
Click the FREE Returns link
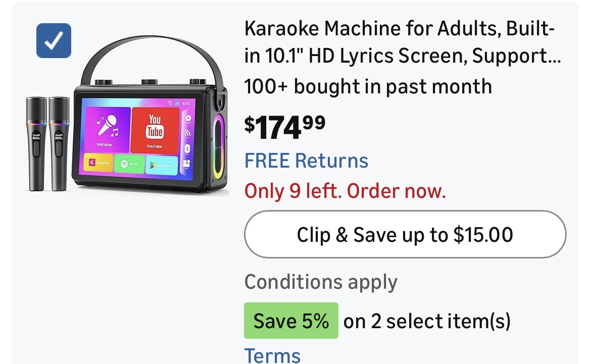point(306,161)
